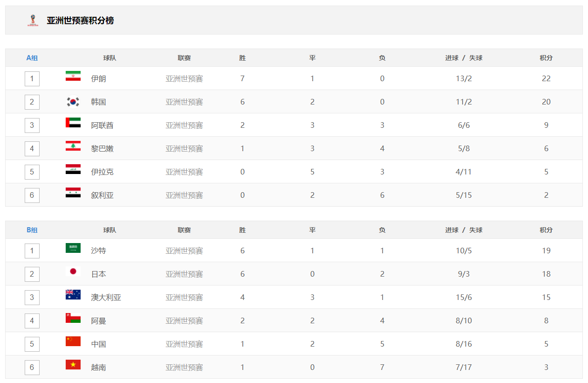
Task: Click 亚洲世预赛 league link in 黎巴嫩 row
Action: click(185, 148)
